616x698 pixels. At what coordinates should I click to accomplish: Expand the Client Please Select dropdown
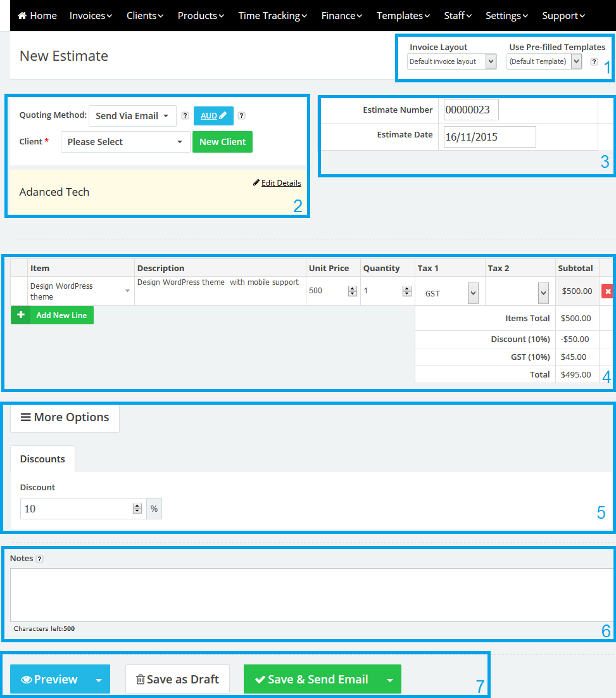coord(125,142)
